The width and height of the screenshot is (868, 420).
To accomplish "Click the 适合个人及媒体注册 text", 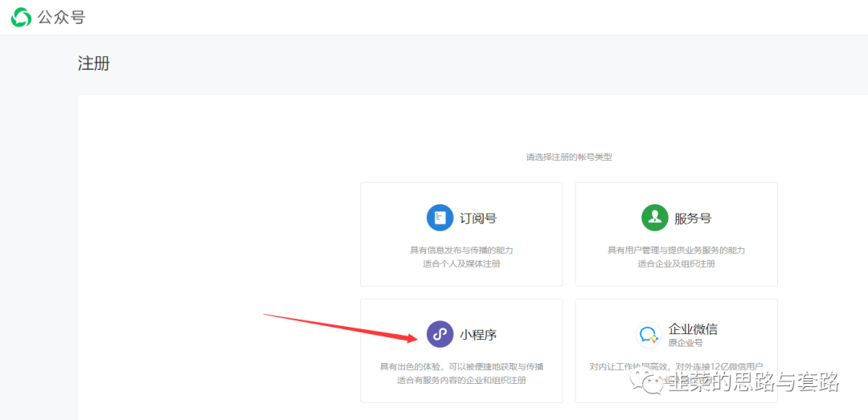I will click(x=461, y=264).
